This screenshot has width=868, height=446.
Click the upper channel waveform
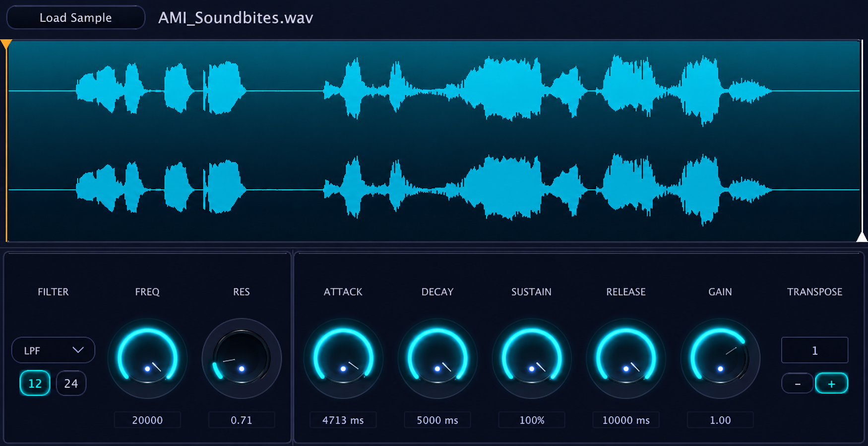[x=434, y=91]
